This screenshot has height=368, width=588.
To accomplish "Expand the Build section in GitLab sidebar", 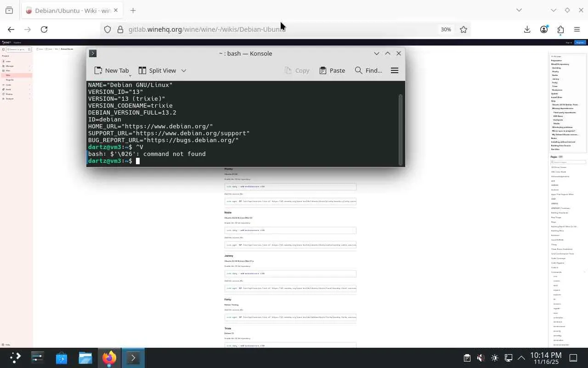I will 16,89.
